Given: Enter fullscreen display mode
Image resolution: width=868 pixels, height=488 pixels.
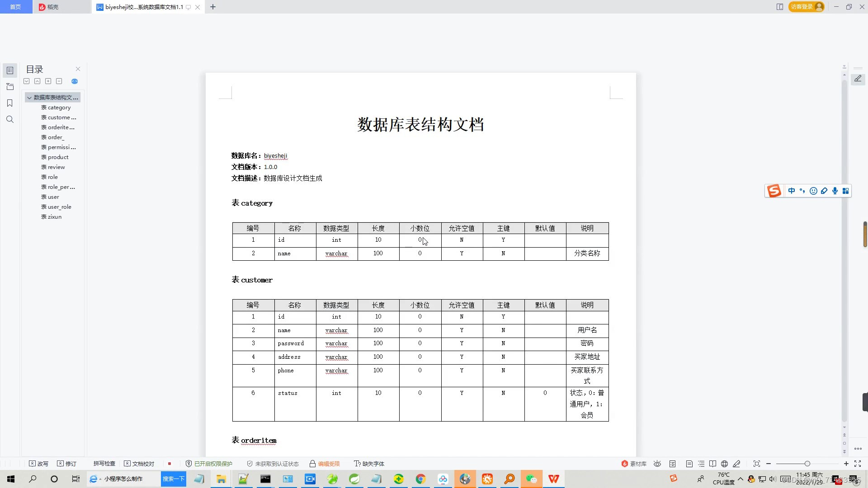Looking at the screenshot, I should coord(857,464).
